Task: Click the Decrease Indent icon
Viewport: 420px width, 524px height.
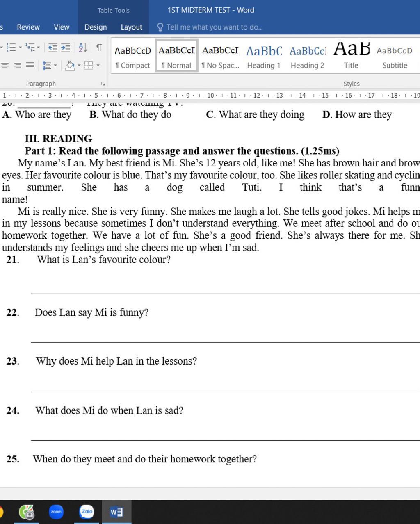Action: 52,48
